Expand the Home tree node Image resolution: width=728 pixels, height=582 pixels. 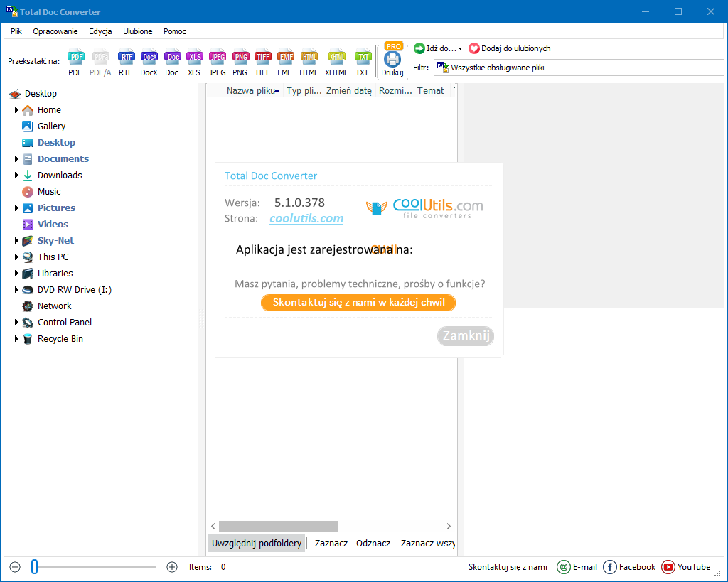[x=16, y=110]
